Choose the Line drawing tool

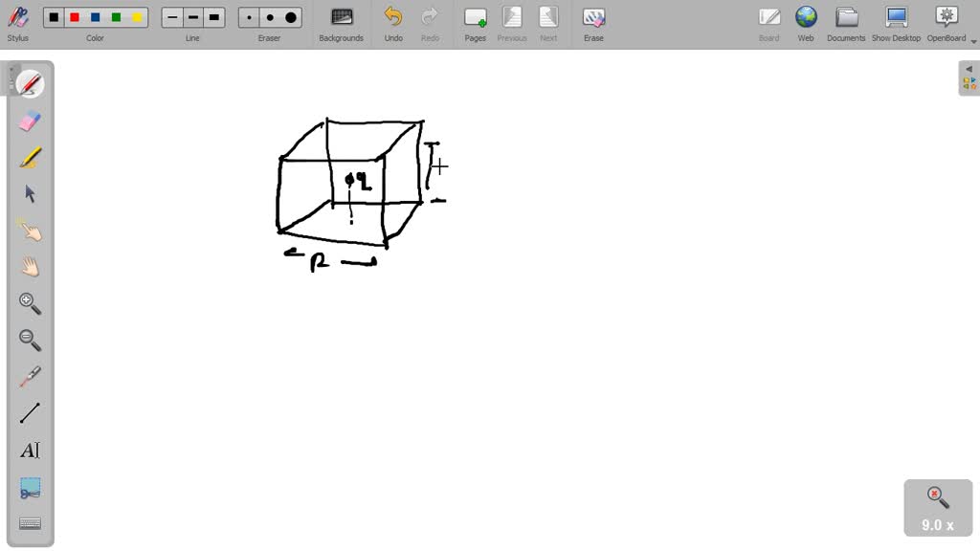coord(29,412)
